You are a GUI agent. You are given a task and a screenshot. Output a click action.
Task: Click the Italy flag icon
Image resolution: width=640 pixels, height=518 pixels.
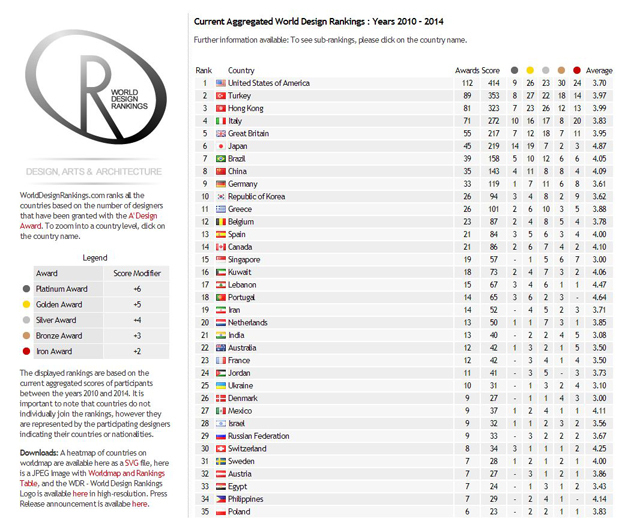(221, 121)
